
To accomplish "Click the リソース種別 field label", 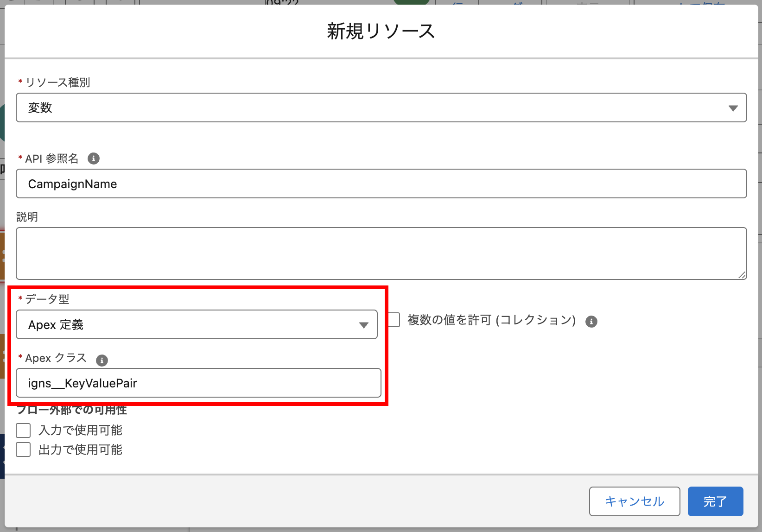I will 57,82.
